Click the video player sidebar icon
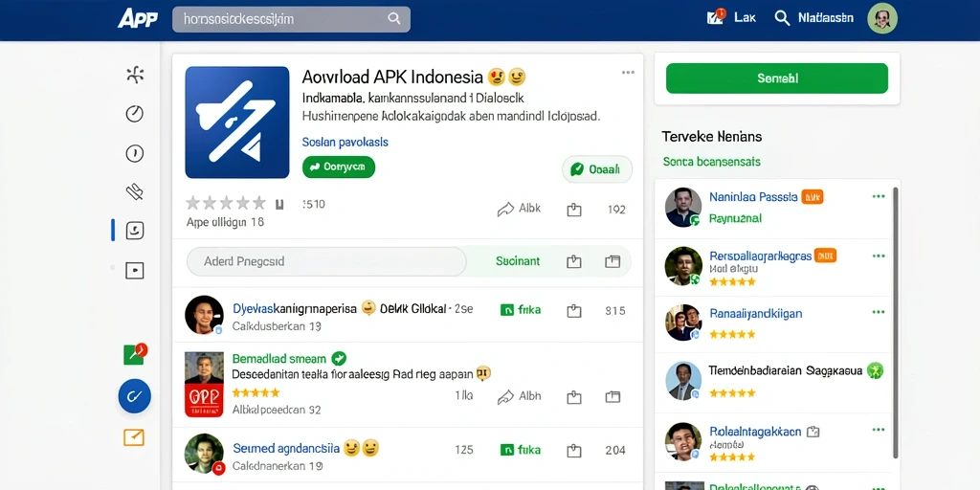 pos(134,270)
